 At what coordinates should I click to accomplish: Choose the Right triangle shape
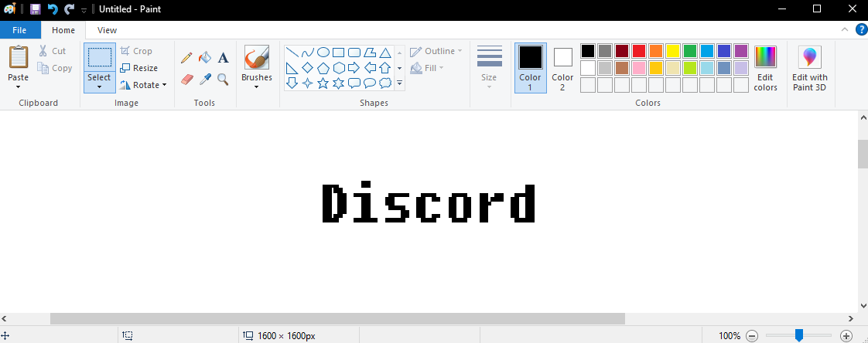[x=292, y=68]
